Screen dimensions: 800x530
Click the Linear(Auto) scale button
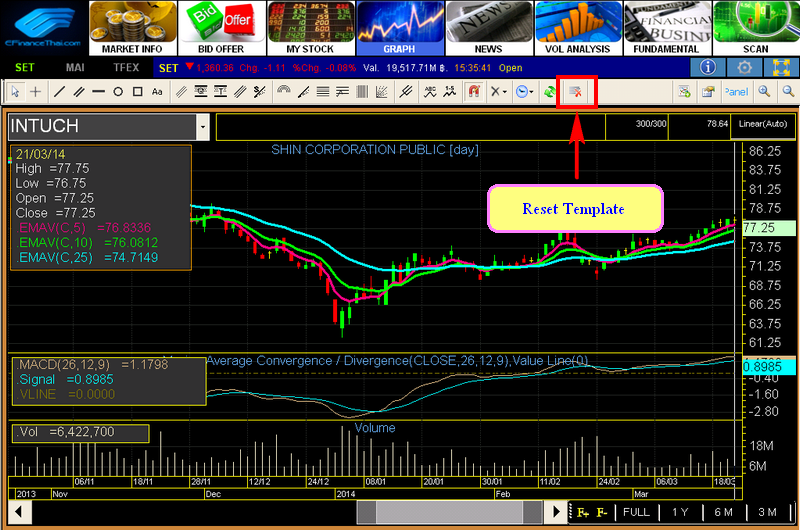763,126
